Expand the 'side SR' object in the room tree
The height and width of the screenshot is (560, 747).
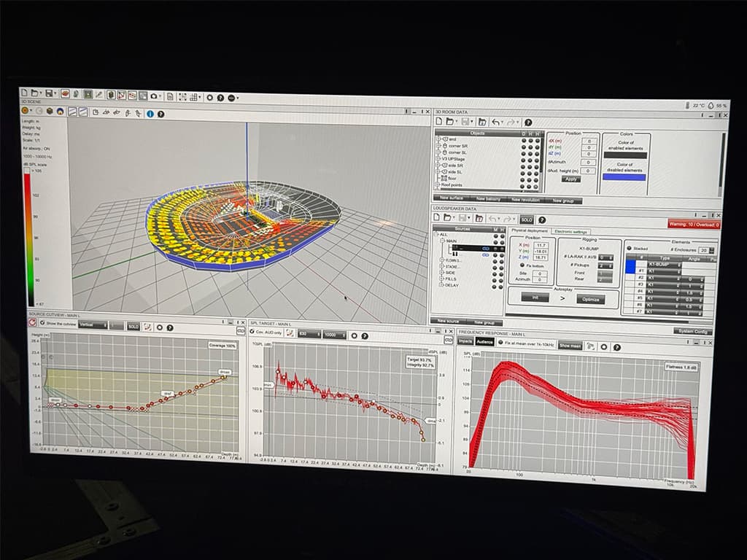pyautogui.click(x=438, y=166)
